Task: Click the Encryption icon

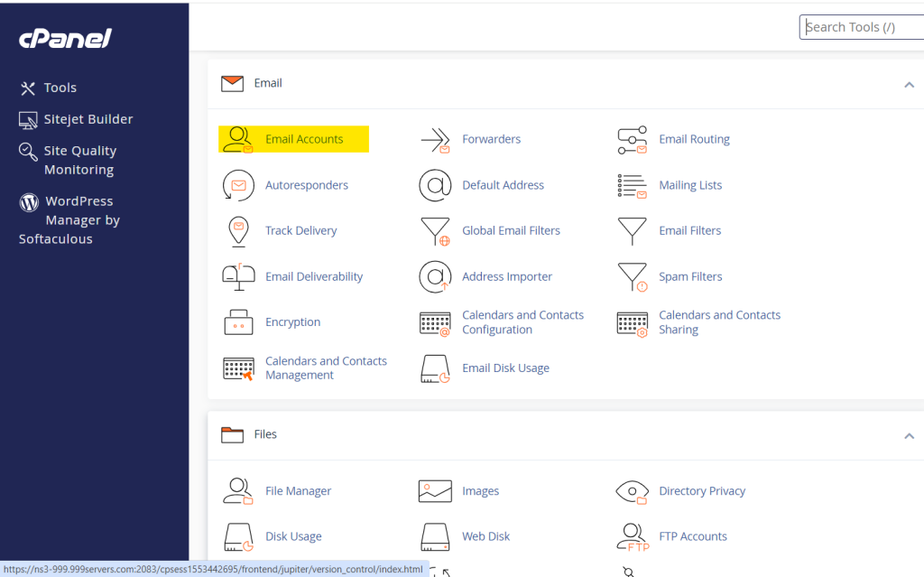Action: [x=238, y=322]
